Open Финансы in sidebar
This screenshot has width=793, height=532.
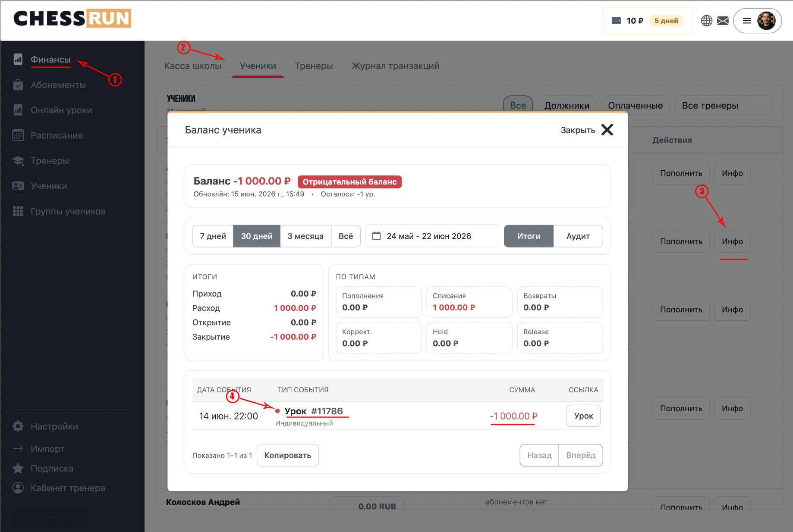(x=50, y=59)
